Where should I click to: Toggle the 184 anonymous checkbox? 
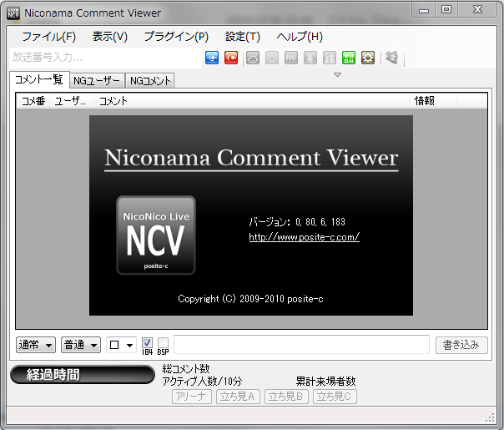coord(147,343)
